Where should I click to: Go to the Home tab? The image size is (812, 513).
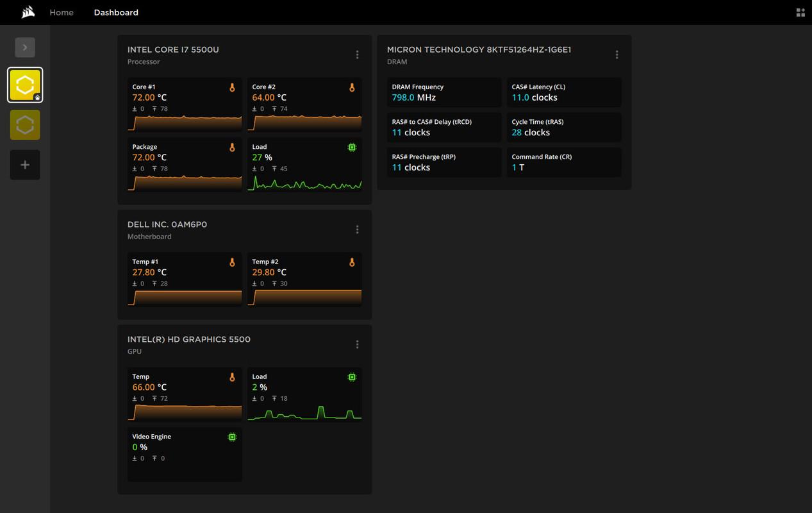click(x=62, y=12)
